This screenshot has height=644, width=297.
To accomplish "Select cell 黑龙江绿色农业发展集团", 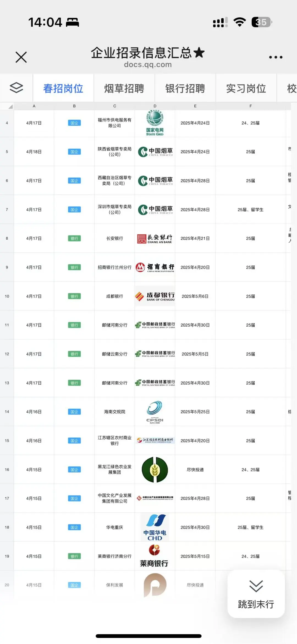I will [115, 470].
